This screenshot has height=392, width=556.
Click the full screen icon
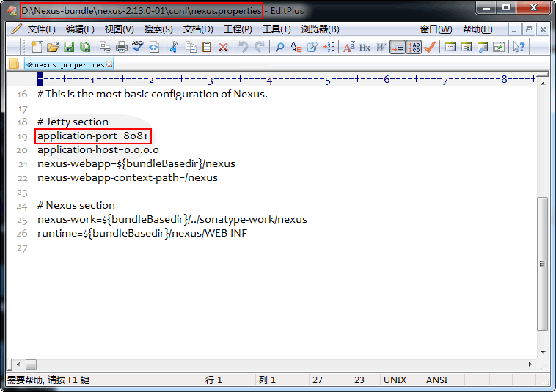pos(499,47)
